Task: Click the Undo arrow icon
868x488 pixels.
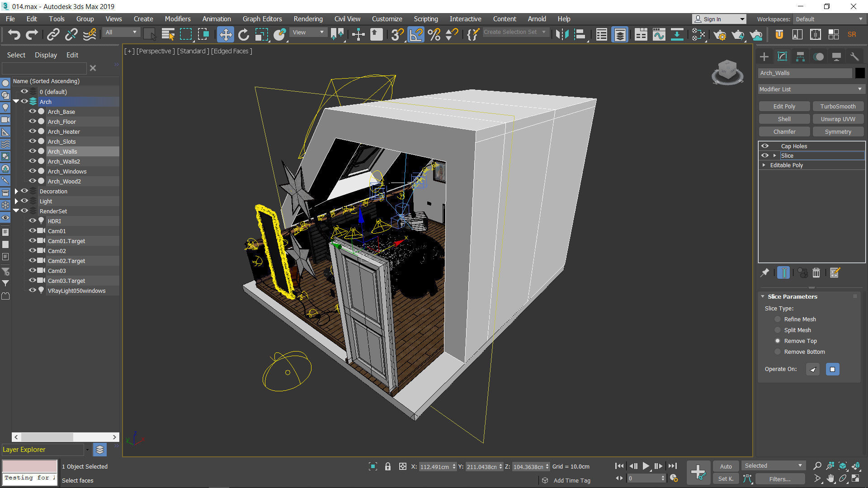Action: tap(14, 34)
